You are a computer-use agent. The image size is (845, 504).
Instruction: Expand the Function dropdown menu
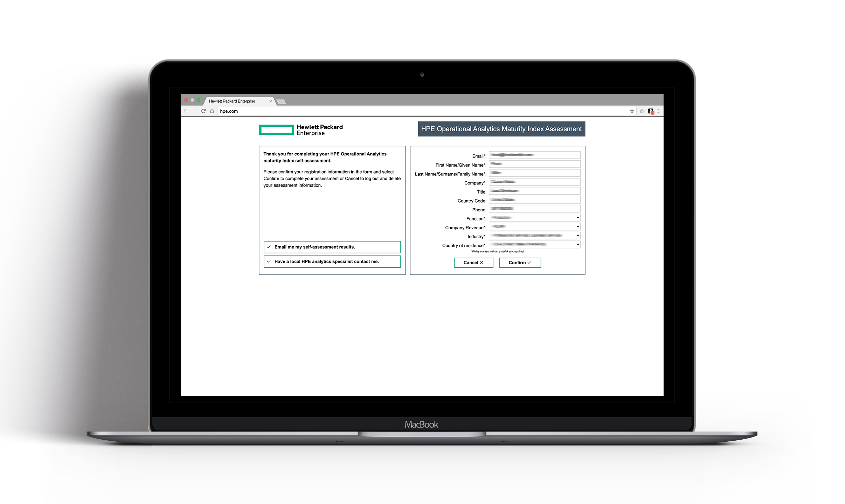coord(576,217)
